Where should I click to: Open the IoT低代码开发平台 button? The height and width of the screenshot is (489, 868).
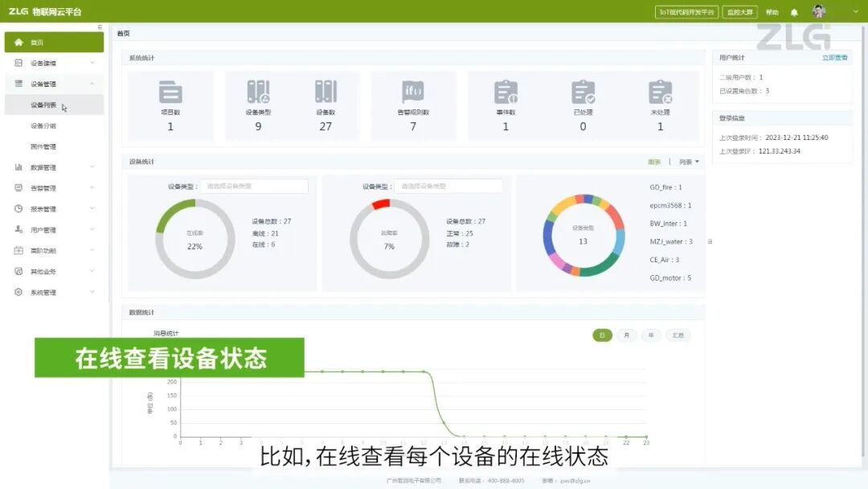(686, 12)
